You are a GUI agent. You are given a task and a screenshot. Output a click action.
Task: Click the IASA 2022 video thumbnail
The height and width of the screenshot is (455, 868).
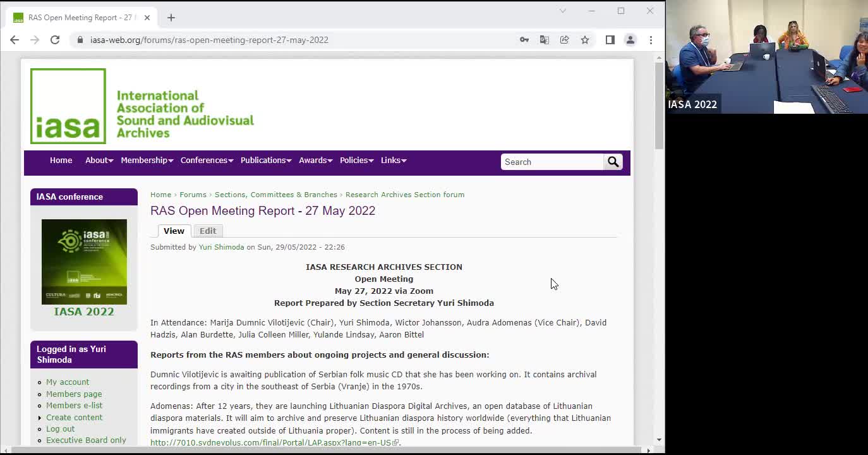[x=766, y=57]
